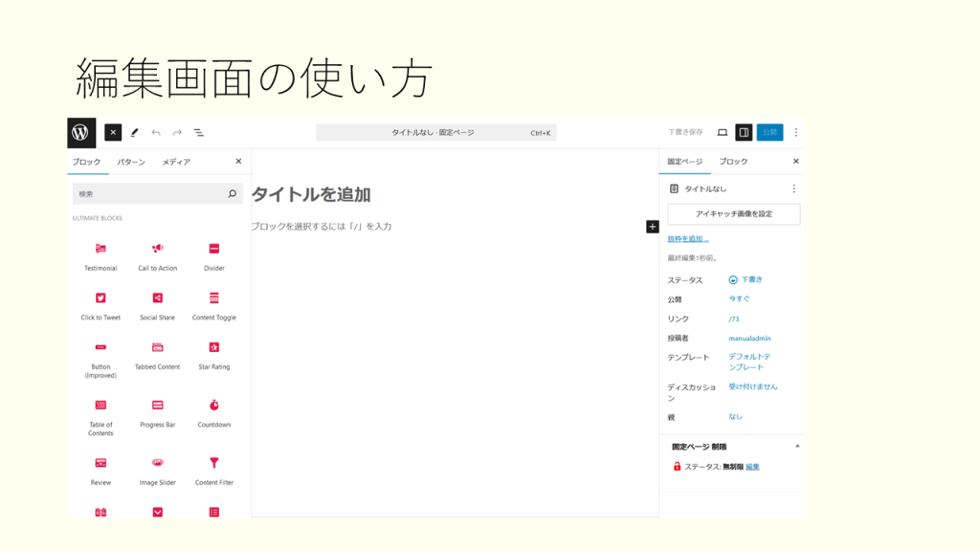Image resolution: width=980 pixels, height=551 pixels.
Task: Insert the Call to Action block
Action: (158, 255)
